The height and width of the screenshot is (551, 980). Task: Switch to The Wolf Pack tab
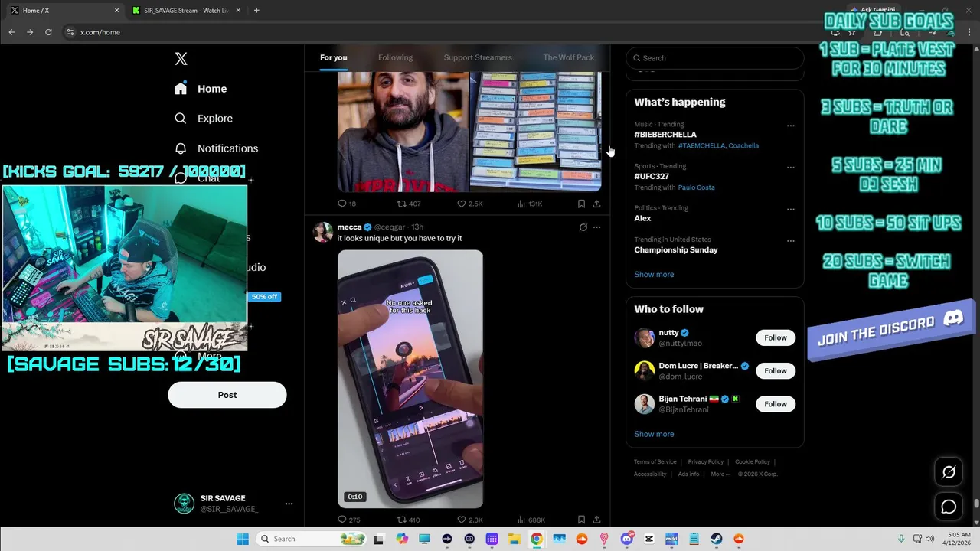point(568,57)
